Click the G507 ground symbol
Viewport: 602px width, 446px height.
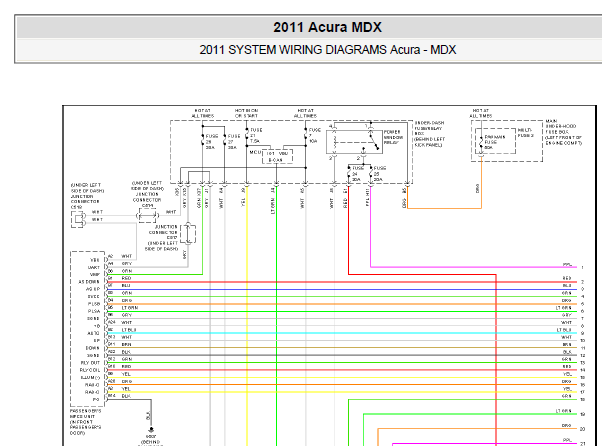click(x=151, y=429)
